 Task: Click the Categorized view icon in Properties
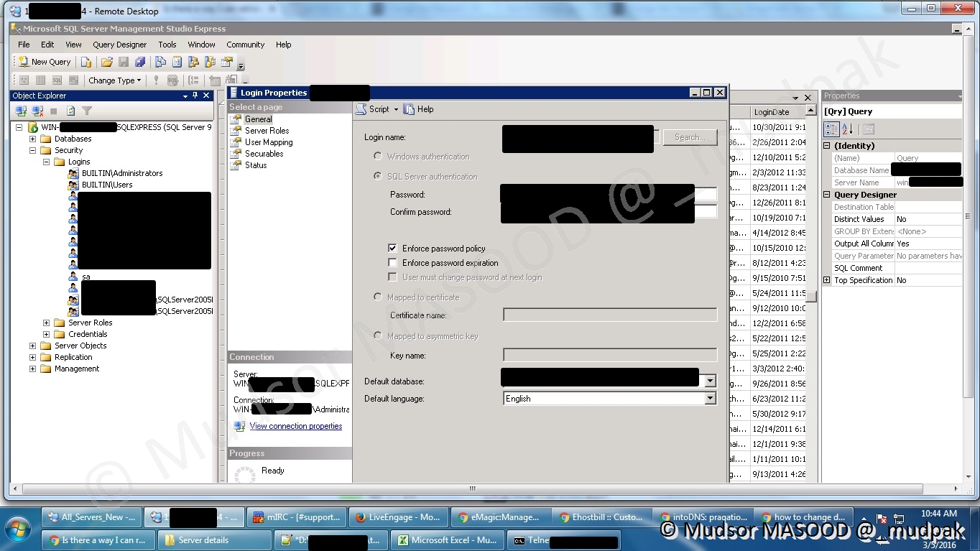click(x=831, y=129)
